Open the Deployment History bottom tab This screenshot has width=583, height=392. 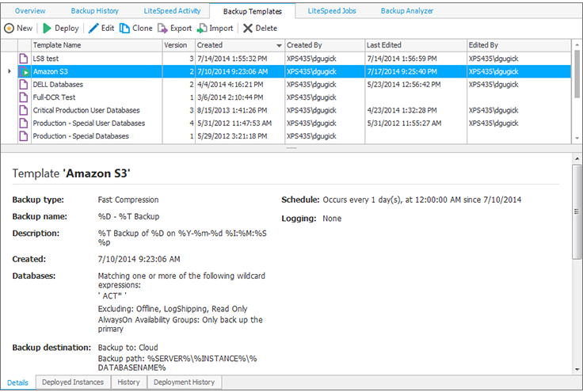[184, 382]
